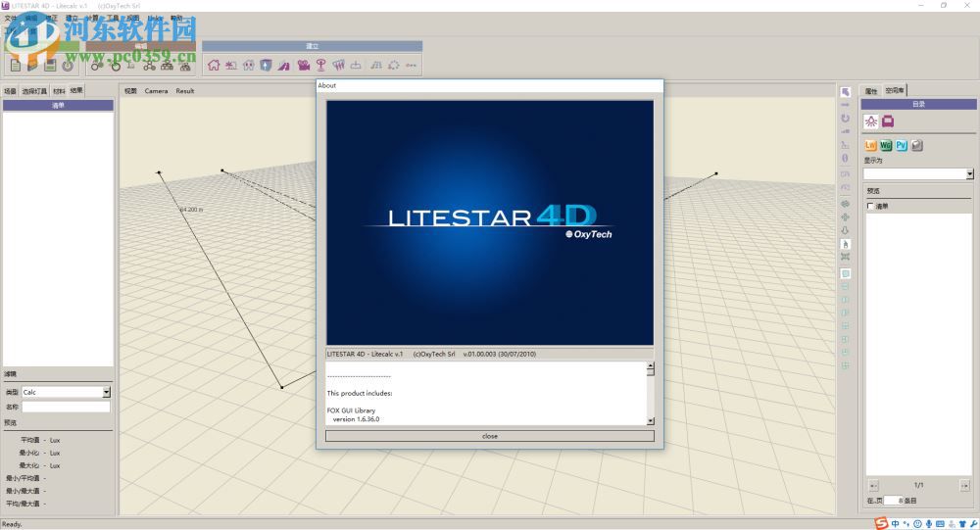The image size is (980, 530).
Task: Click the orange Lw icon
Action: pos(870,146)
